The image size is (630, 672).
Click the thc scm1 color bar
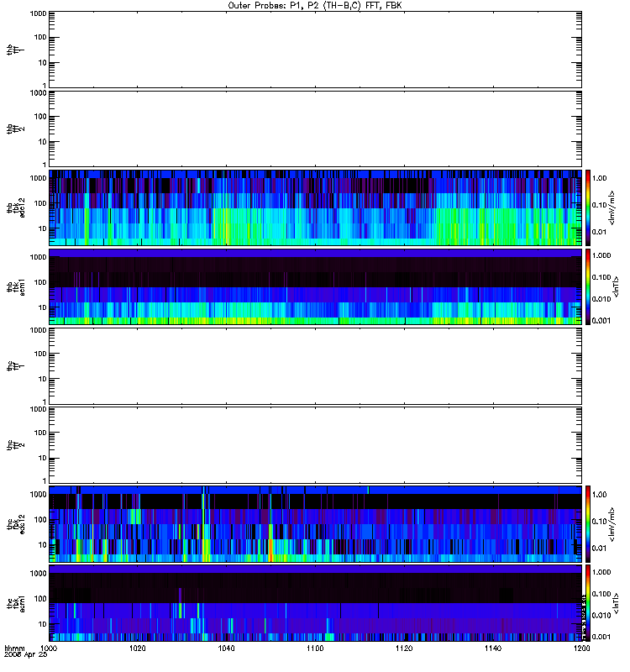pos(588,603)
